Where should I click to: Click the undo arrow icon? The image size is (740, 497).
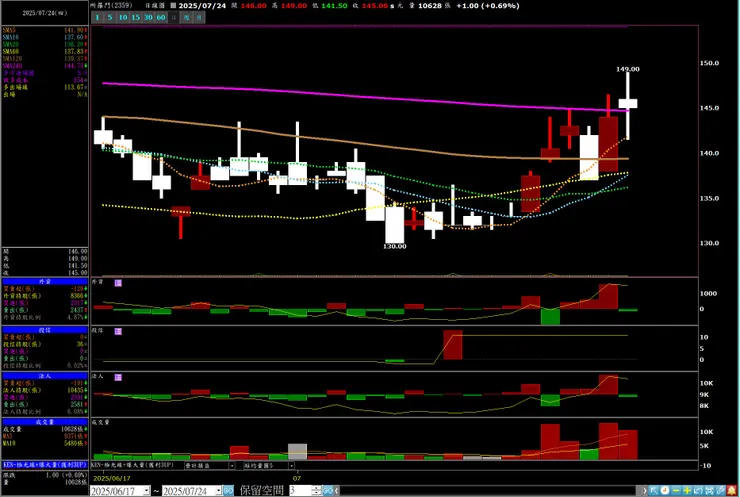[698, 491]
